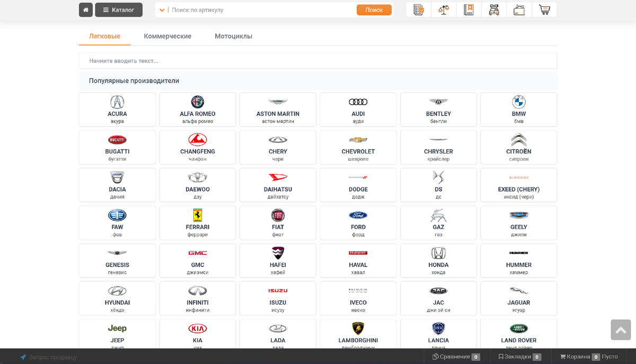
Task: Open the LANCIA brand name
Action: (x=438, y=340)
